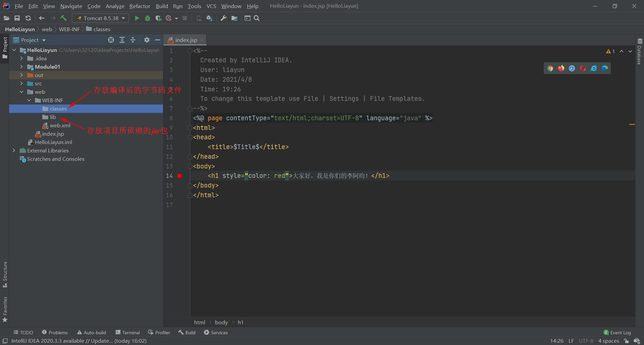Screen dimensions: 644x345
Task: Open the Project panel gear options
Action: click(x=147, y=40)
